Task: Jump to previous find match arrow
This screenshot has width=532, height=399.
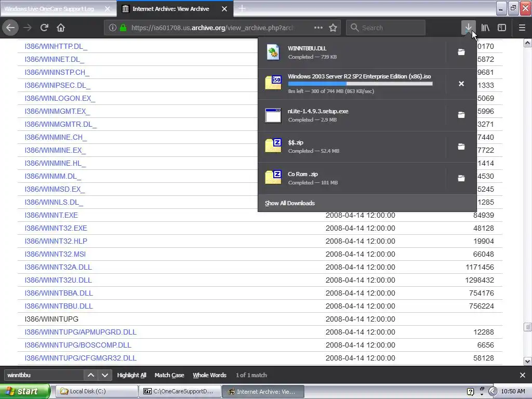Action: [90, 375]
